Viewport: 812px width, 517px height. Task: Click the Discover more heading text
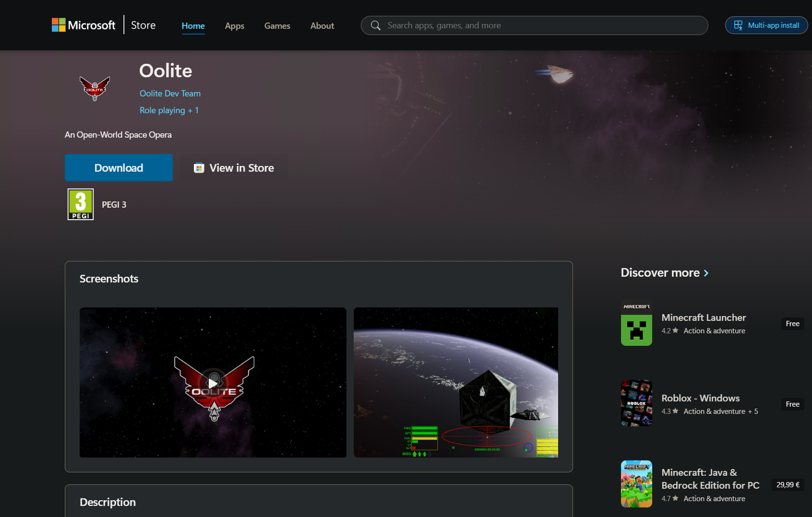660,273
